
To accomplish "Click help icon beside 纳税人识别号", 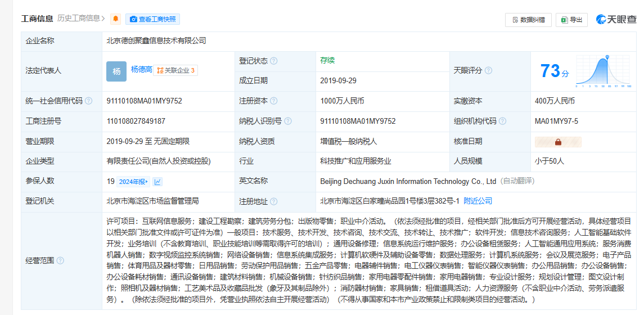I will pyautogui.click(x=288, y=121).
